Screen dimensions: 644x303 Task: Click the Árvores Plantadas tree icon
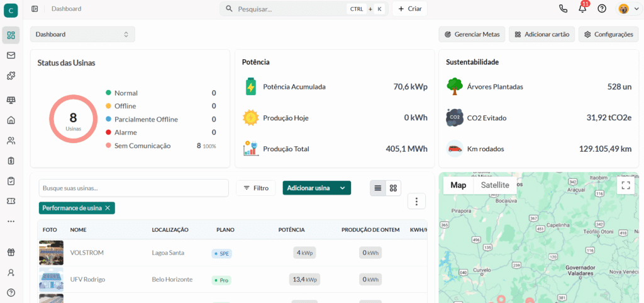click(x=454, y=87)
